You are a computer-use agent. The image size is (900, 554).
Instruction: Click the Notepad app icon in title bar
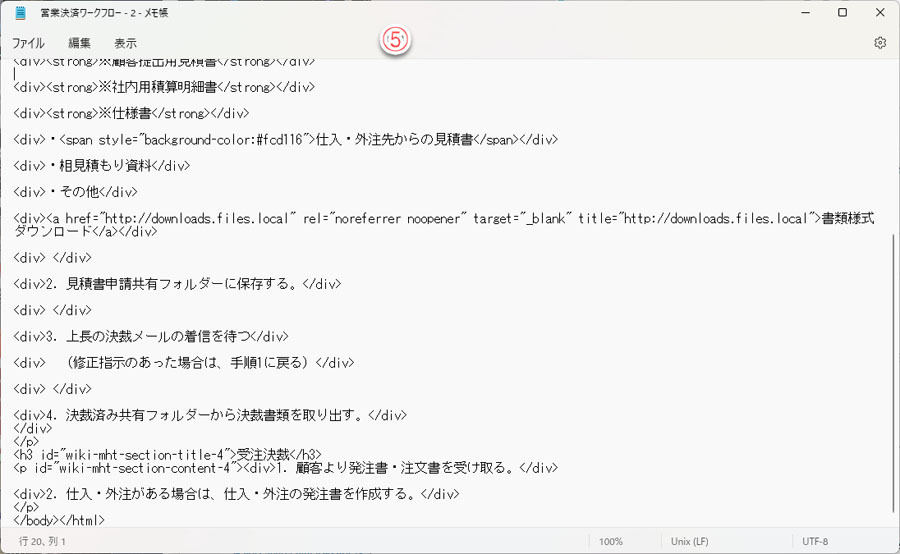click(20, 13)
